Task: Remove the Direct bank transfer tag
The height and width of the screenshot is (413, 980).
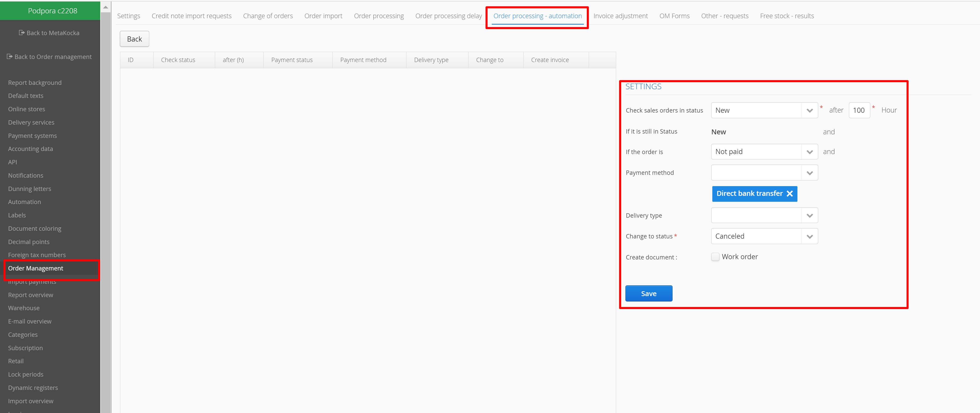Action: coord(789,194)
